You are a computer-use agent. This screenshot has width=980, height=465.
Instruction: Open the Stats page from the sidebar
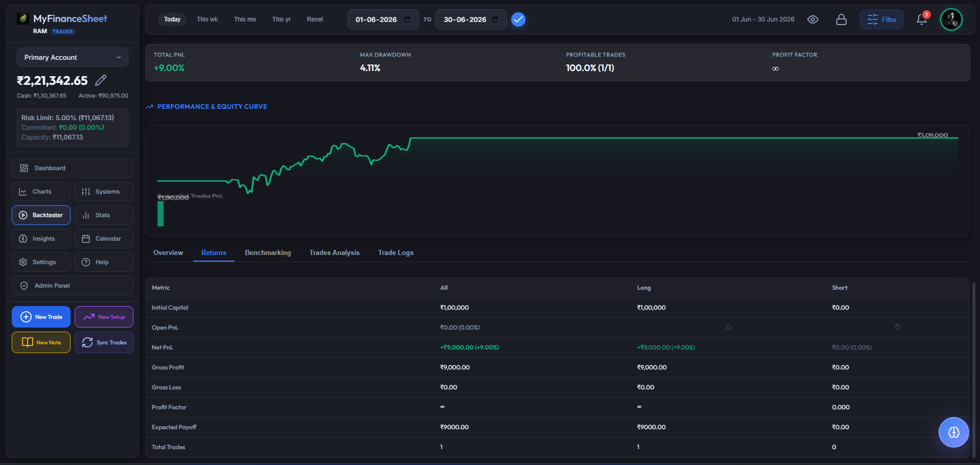click(x=104, y=215)
